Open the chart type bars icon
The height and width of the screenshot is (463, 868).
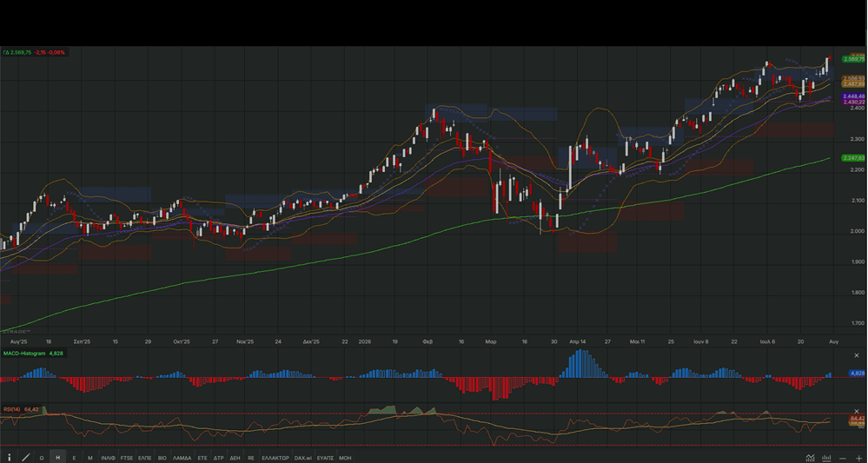point(826,458)
